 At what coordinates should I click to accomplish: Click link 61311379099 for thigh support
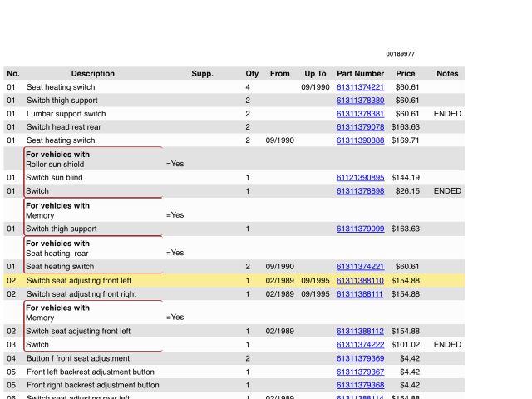coord(360,229)
